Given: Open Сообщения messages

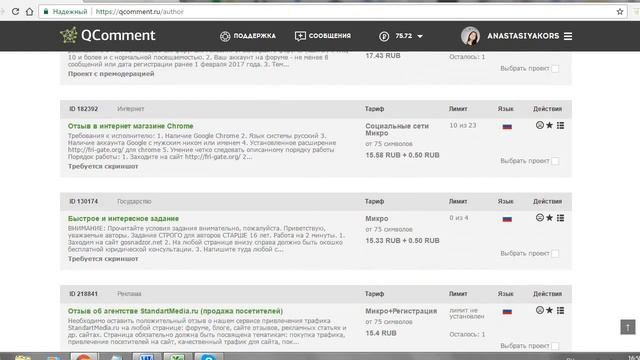Looking at the screenshot, I should (323, 36).
